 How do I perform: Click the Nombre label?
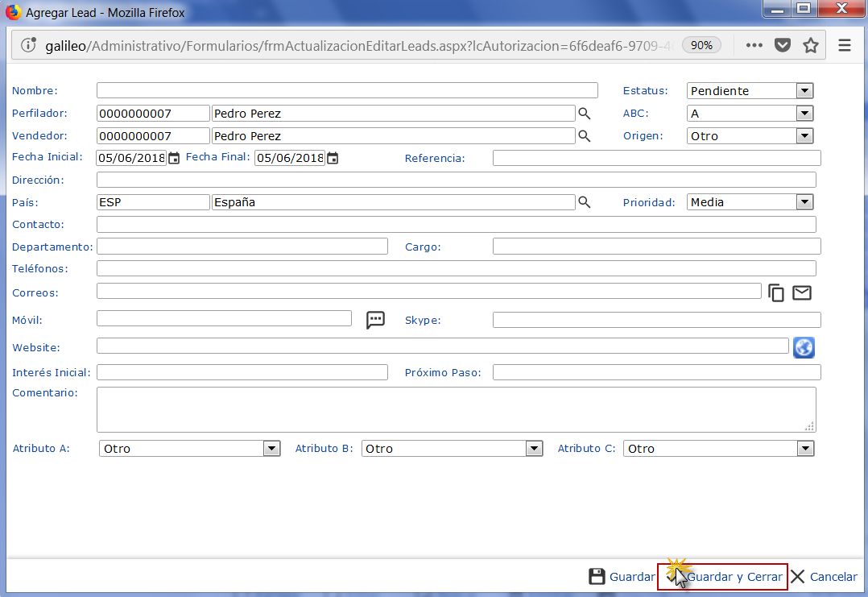(35, 91)
